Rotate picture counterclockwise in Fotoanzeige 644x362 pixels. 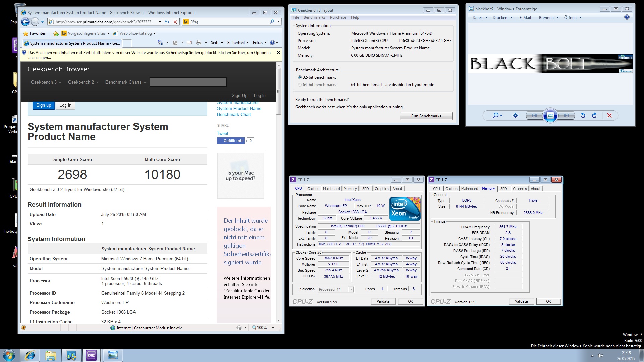pos(583,115)
